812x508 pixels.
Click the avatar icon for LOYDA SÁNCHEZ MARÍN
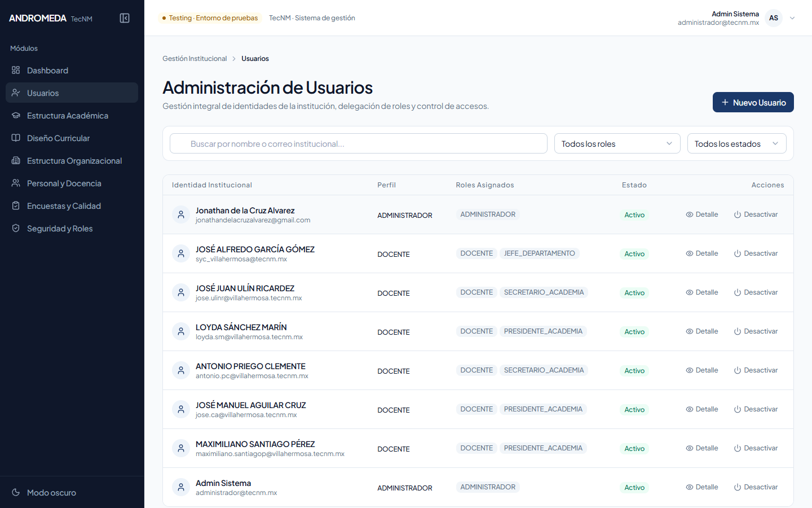pos(181,331)
